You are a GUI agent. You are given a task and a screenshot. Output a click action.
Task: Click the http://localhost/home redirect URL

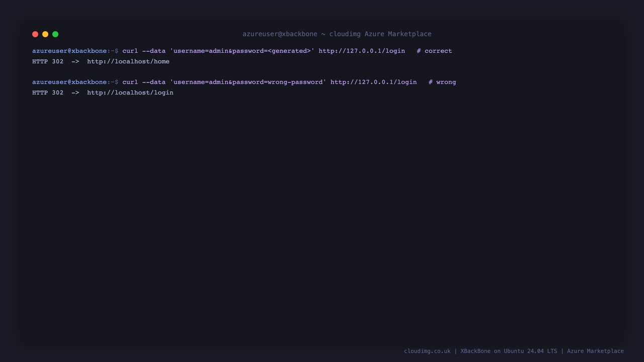point(128,61)
